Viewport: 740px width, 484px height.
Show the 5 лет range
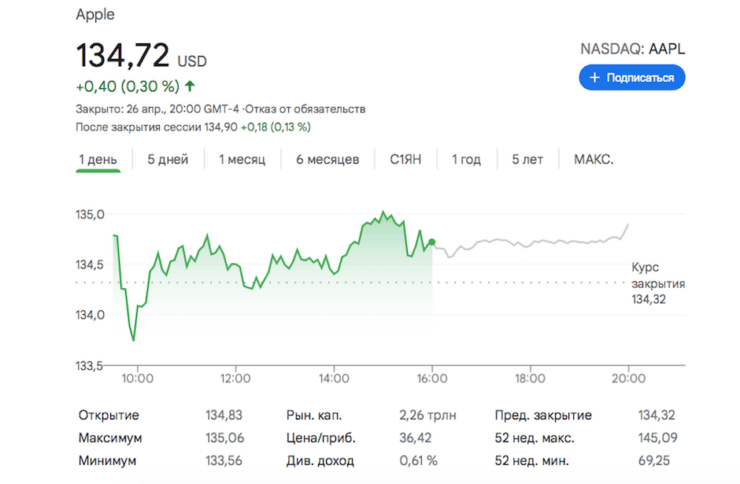pyautogui.click(x=527, y=159)
